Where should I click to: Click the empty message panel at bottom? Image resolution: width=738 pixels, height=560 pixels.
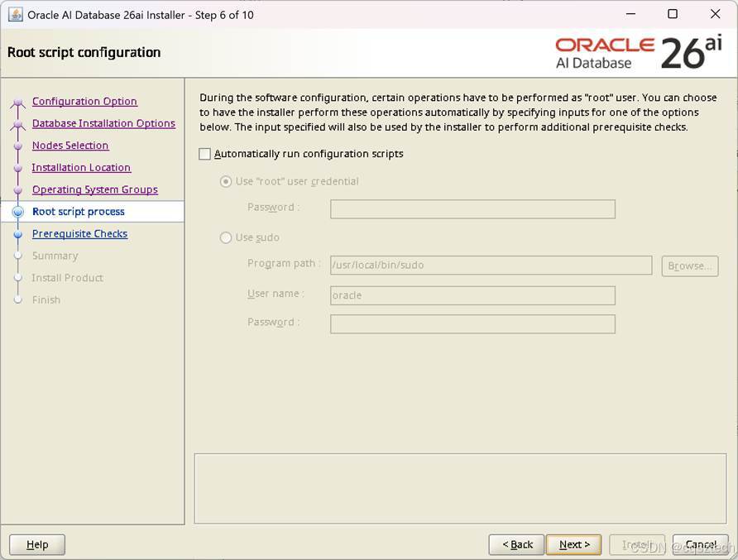(460, 489)
